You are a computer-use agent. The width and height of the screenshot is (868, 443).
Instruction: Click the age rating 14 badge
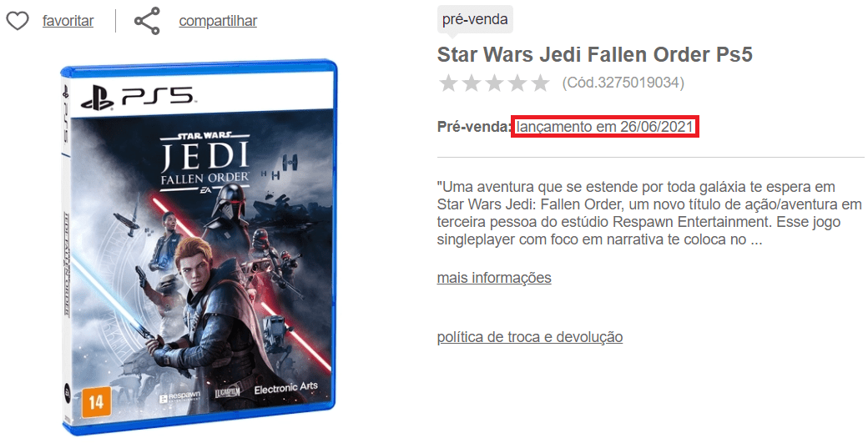[95, 401]
